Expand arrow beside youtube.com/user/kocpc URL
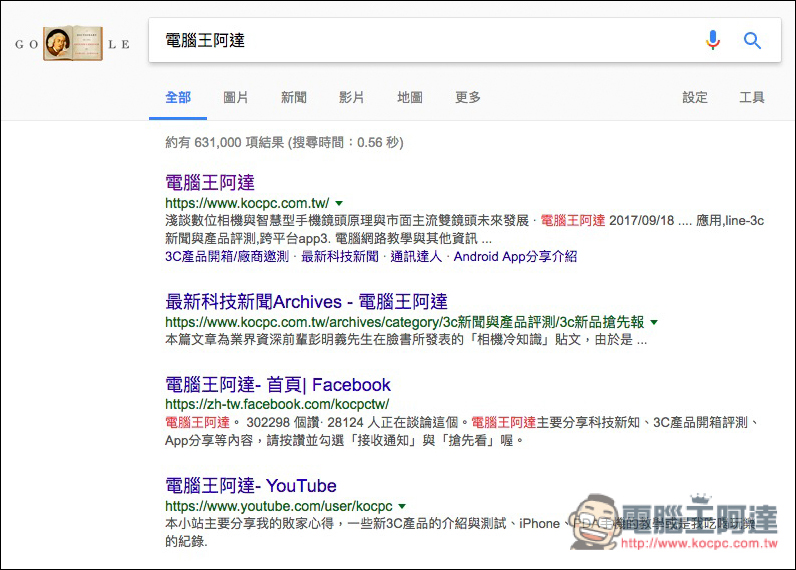 (402, 507)
